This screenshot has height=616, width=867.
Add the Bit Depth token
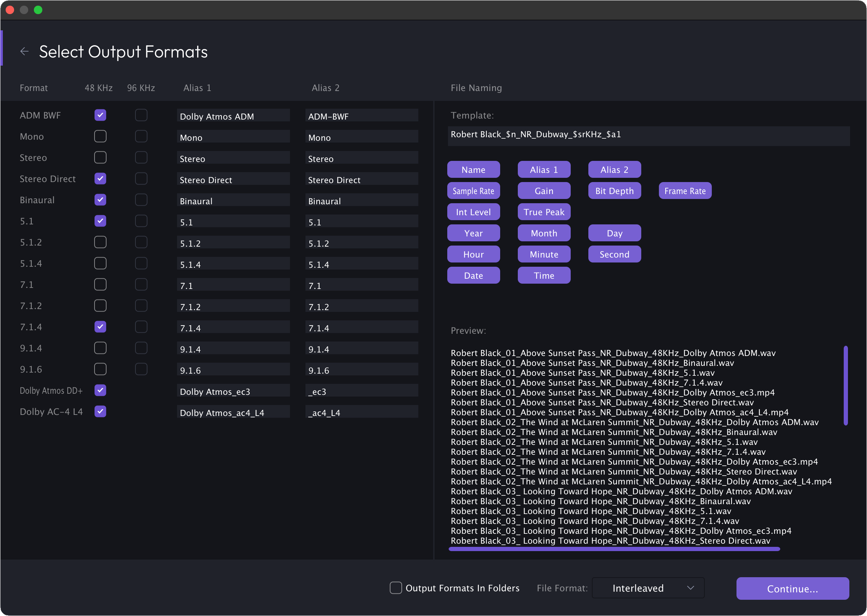tap(614, 191)
